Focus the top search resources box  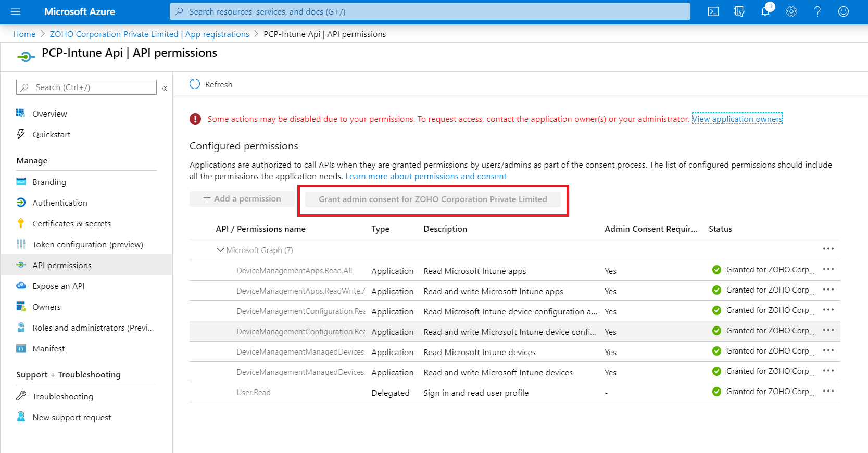point(430,11)
